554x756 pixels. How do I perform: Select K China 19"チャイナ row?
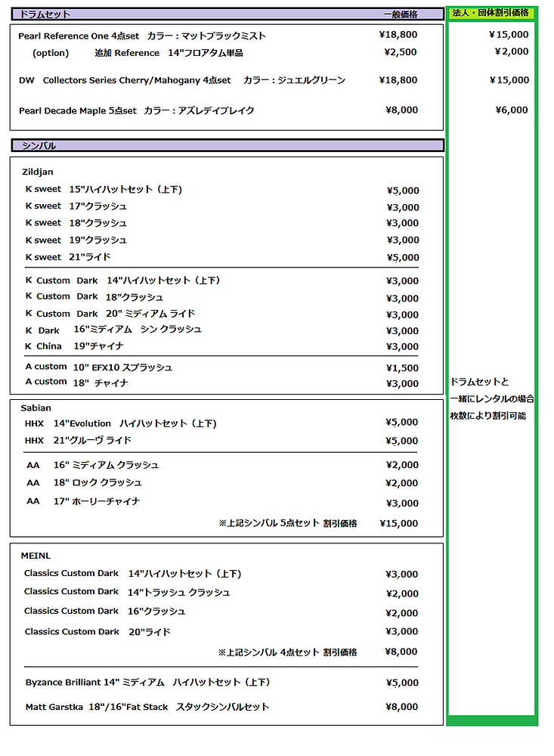74,346
